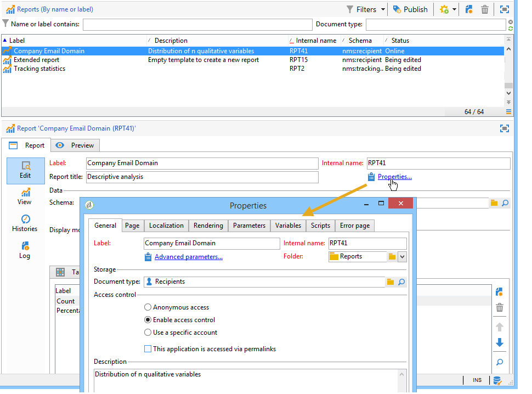Sort by the Schema column header
This screenshot has width=532, height=394.
click(x=361, y=41)
